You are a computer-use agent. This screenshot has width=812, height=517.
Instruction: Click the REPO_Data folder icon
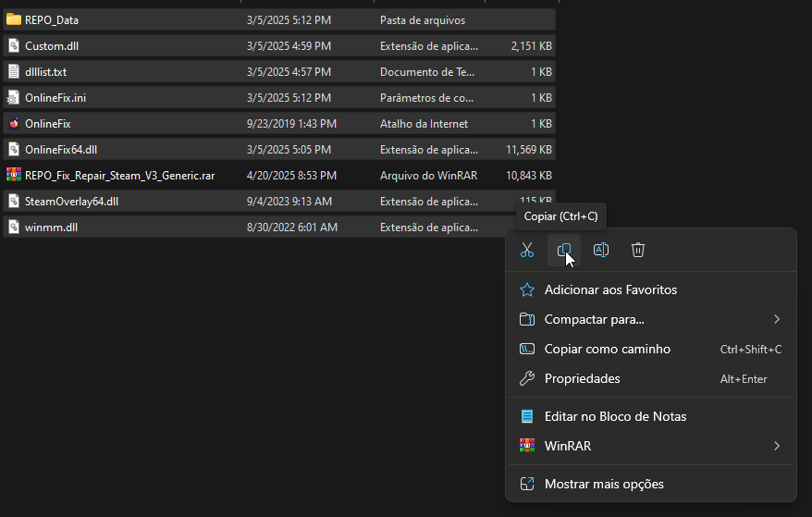pyautogui.click(x=14, y=19)
